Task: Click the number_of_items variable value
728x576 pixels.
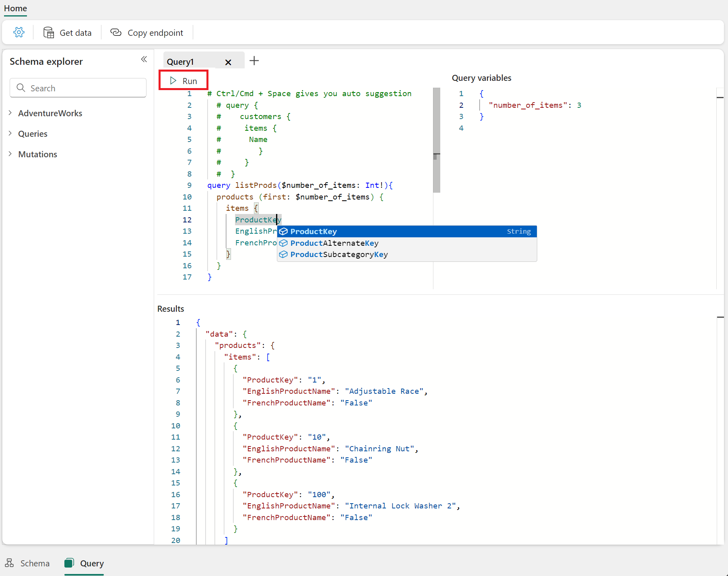Action: point(579,105)
